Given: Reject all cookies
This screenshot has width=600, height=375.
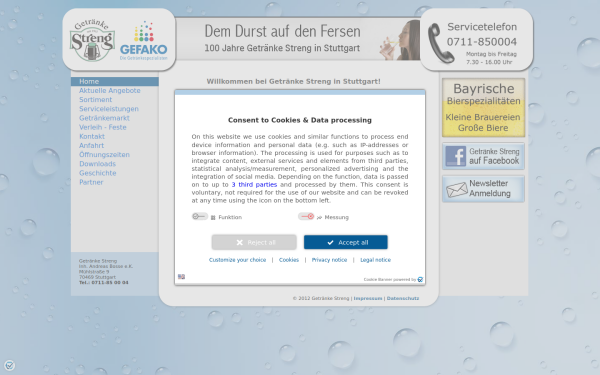Looking at the screenshot, I should [x=254, y=242].
